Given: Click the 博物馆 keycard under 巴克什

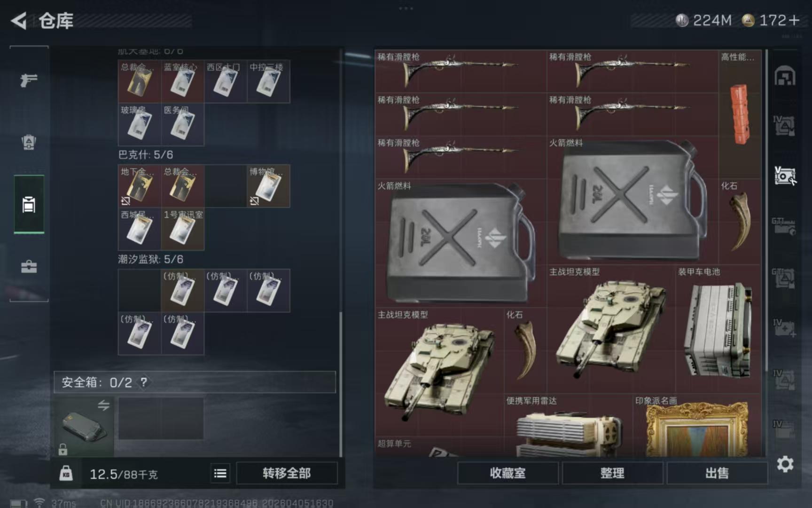Looking at the screenshot, I should pos(268,186).
